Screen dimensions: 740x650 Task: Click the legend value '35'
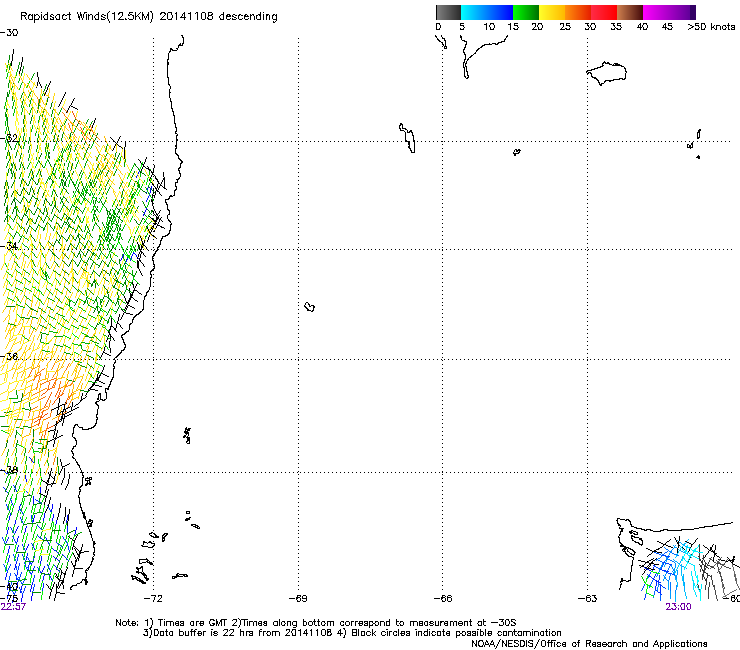(x=616, y=27)
